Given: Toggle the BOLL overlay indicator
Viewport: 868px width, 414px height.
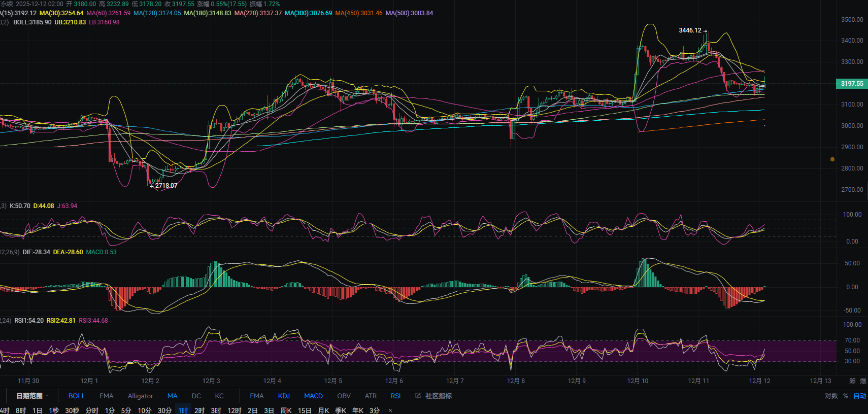Looking at the screenshot, I should 77,396.
